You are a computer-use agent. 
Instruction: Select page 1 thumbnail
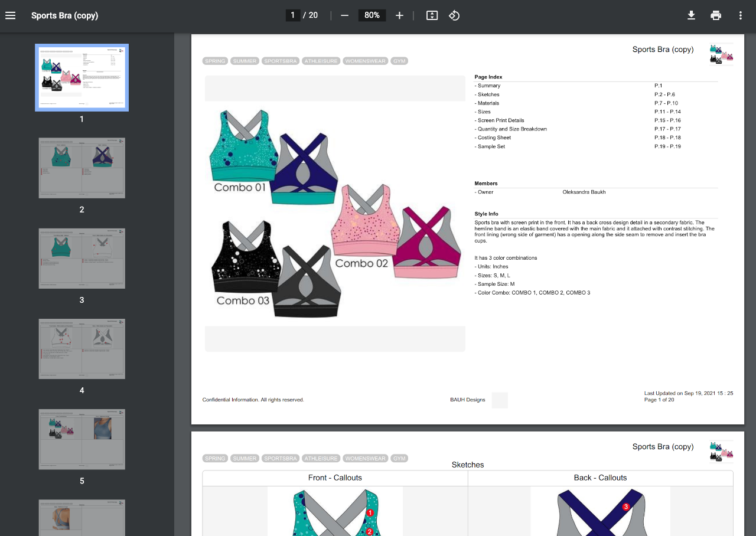[82, 77]
